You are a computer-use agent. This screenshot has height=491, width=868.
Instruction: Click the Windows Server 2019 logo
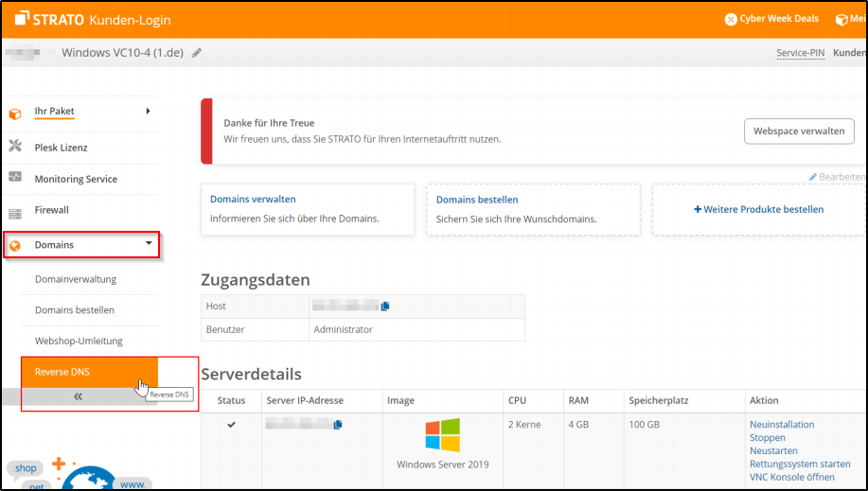(x=443, y=435)
